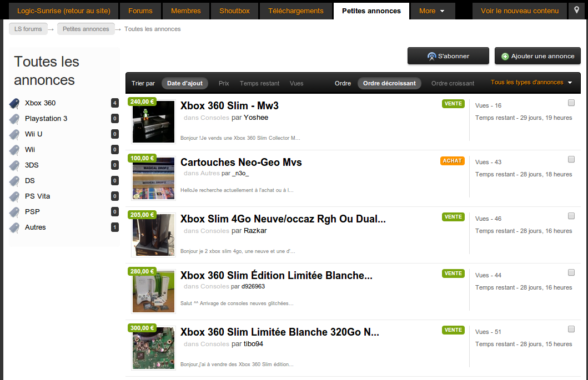The height and width of the screenshot is (380, 588).
Task: Sort by Date d'ajout
Action: [x=185, y=83]
